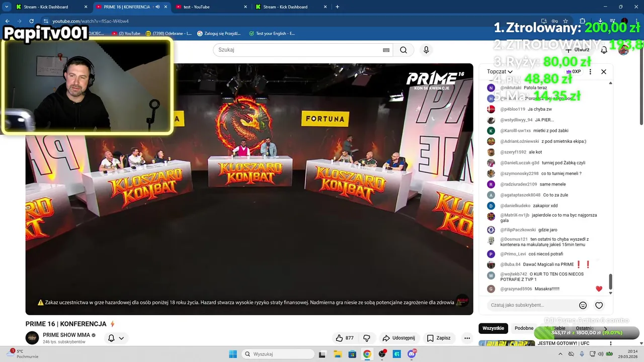Go forward one page in browser
The image size is (644, 362).
19,21
